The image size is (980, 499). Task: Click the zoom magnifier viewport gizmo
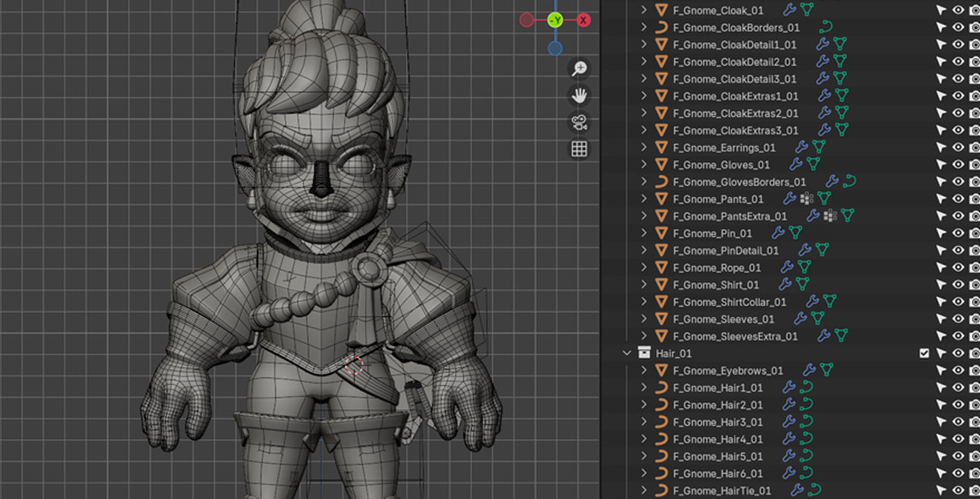click(x=580, y=68)
